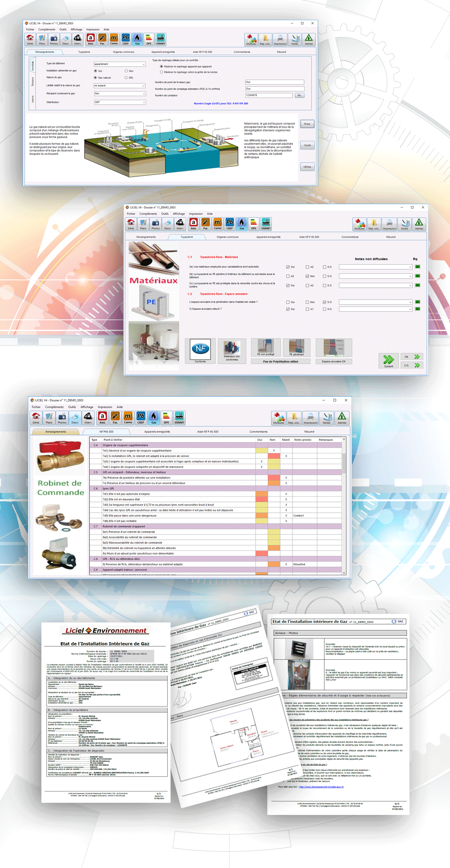
Task: Open Type de bâtiment dropdown
Action: (x=120, y=64)
